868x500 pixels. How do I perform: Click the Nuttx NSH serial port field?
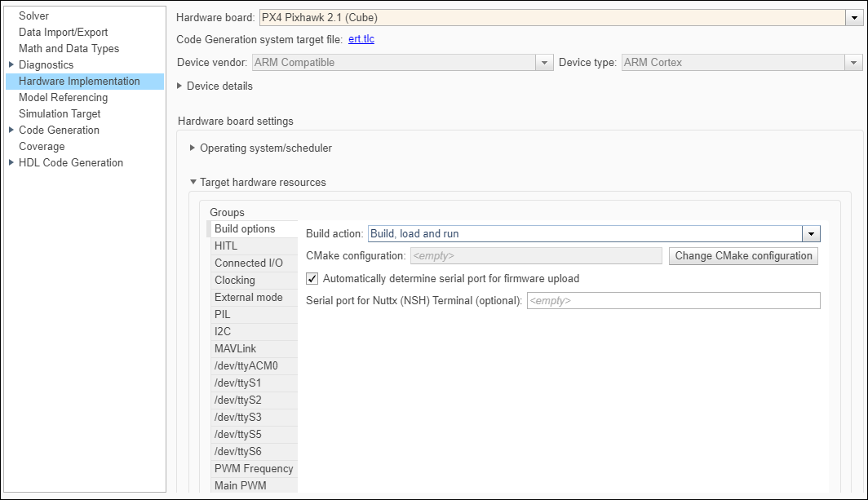click(x=673, y=301)
